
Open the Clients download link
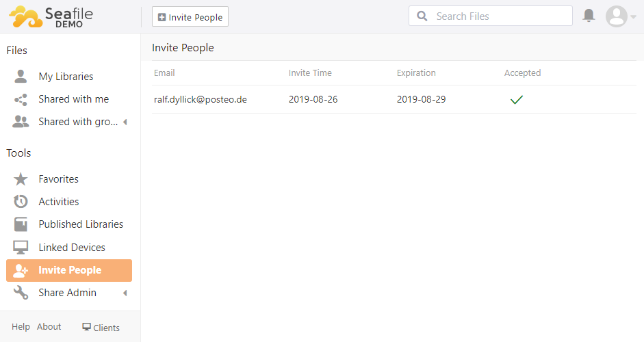[x=101, y=328]
